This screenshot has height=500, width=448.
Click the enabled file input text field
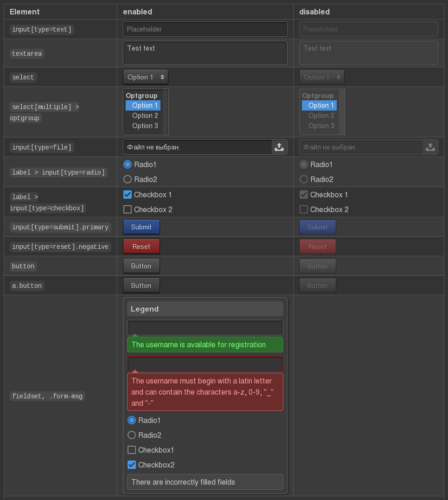tap(197, 147)
